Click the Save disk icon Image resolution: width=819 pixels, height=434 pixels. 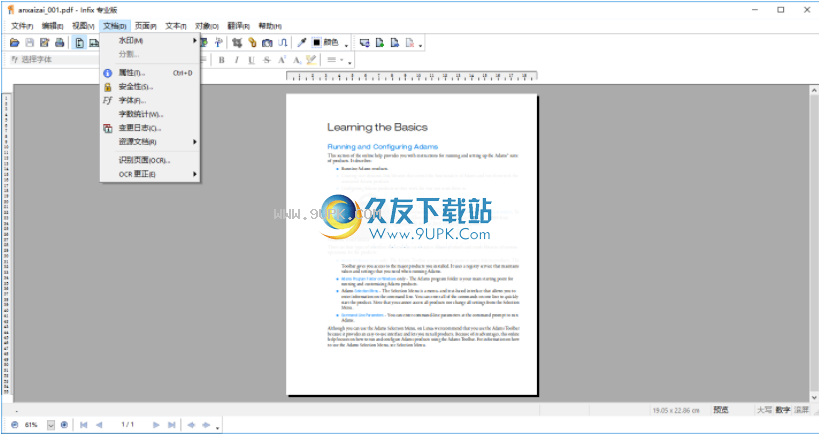30,43
